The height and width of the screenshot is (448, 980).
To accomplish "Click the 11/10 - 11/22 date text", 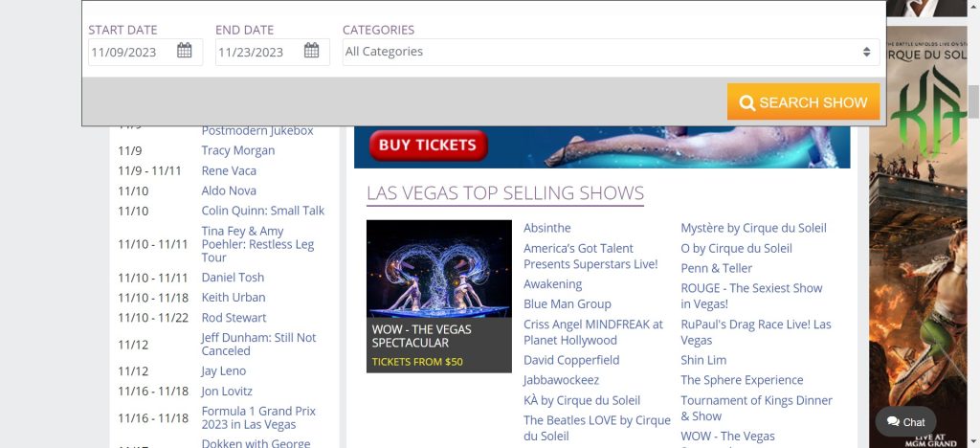I will click(153, 318).
